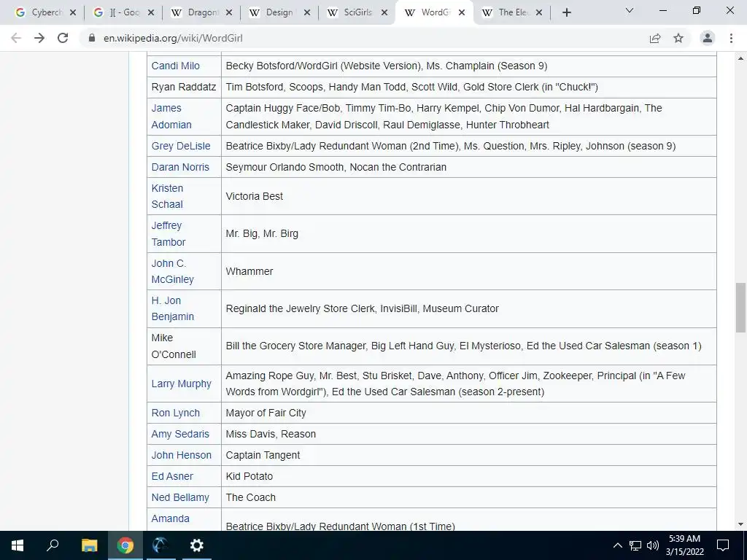Bookmark this page with star
The height and width of the screenshot is (560, 747).
tap(678, 38)
